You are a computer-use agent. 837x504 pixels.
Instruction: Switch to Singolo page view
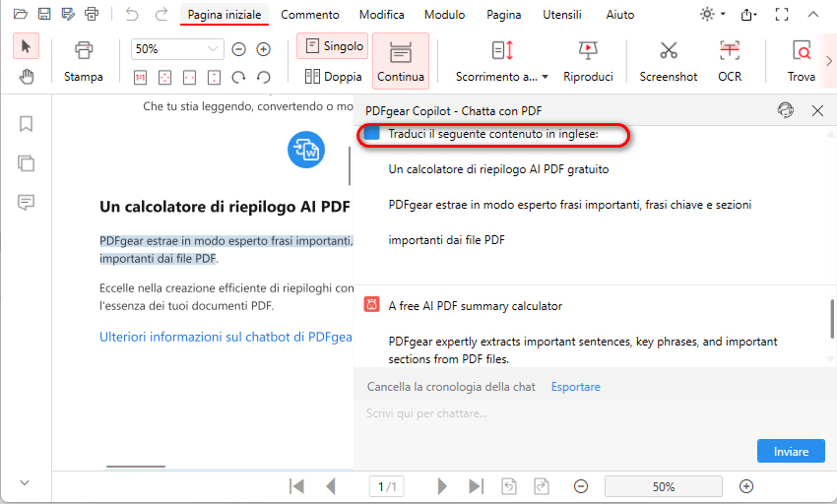pos(334,46)
